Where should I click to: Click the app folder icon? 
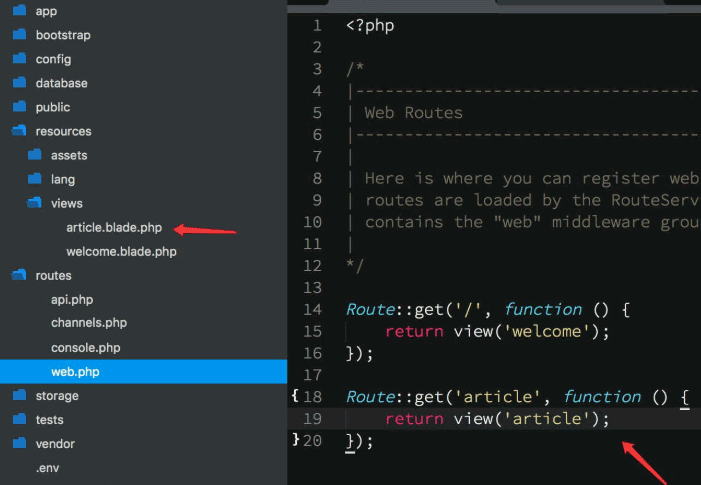point(19,11)
